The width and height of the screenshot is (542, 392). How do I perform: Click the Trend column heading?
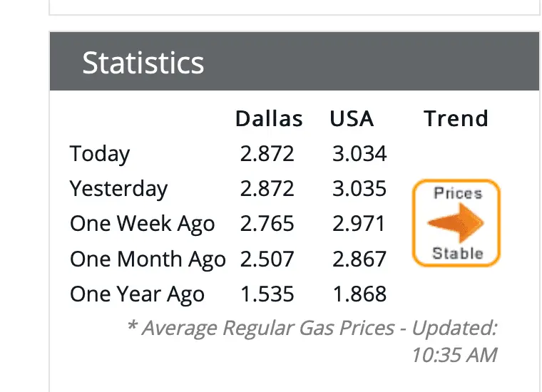456,118
